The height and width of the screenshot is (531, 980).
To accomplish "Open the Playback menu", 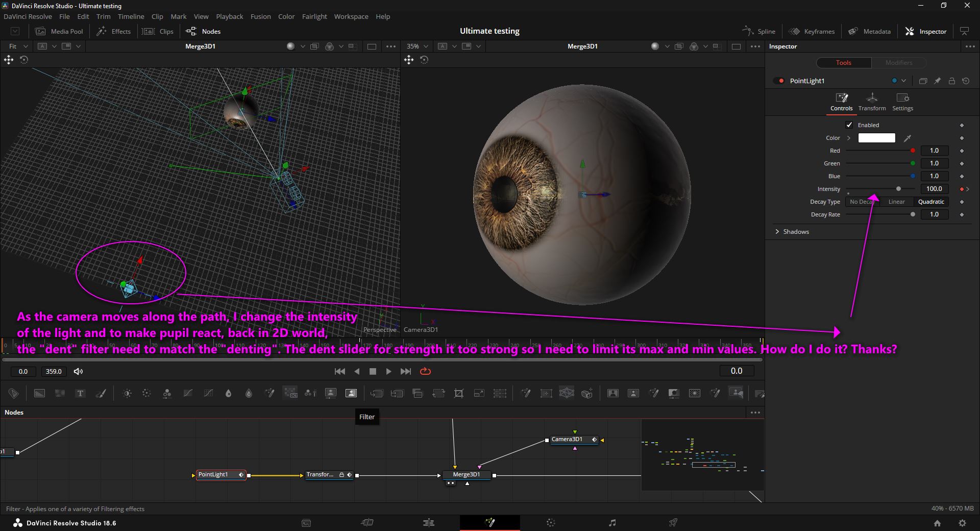I will pyautogui.click(x=229, y=16).
